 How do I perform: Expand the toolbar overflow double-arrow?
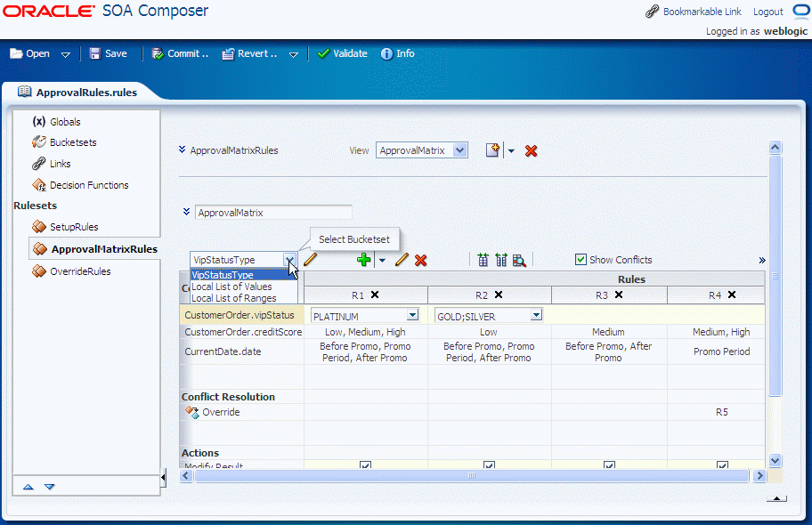coord(762,260)
